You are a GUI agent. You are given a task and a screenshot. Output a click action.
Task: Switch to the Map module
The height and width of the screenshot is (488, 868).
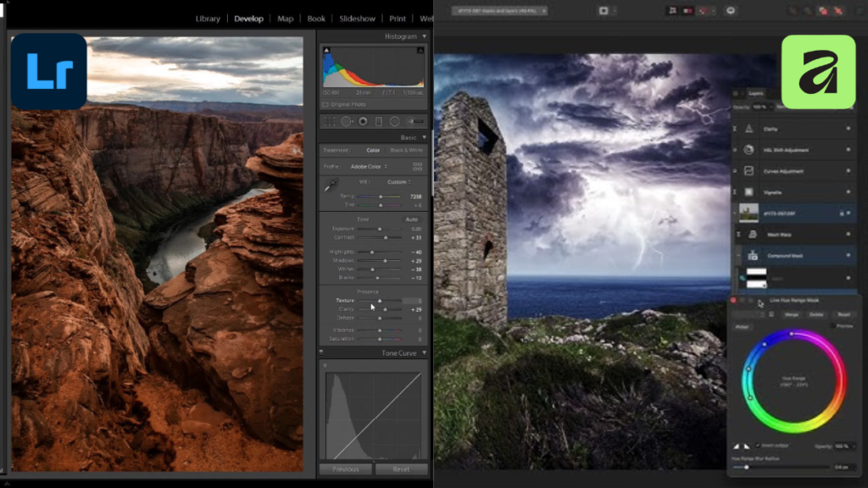coord(285,18)
